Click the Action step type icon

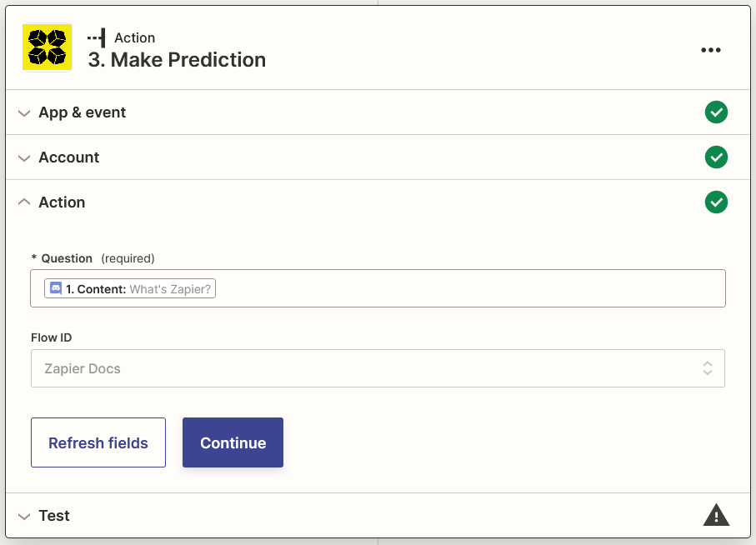pyautogui.click(x=97, y=37)
